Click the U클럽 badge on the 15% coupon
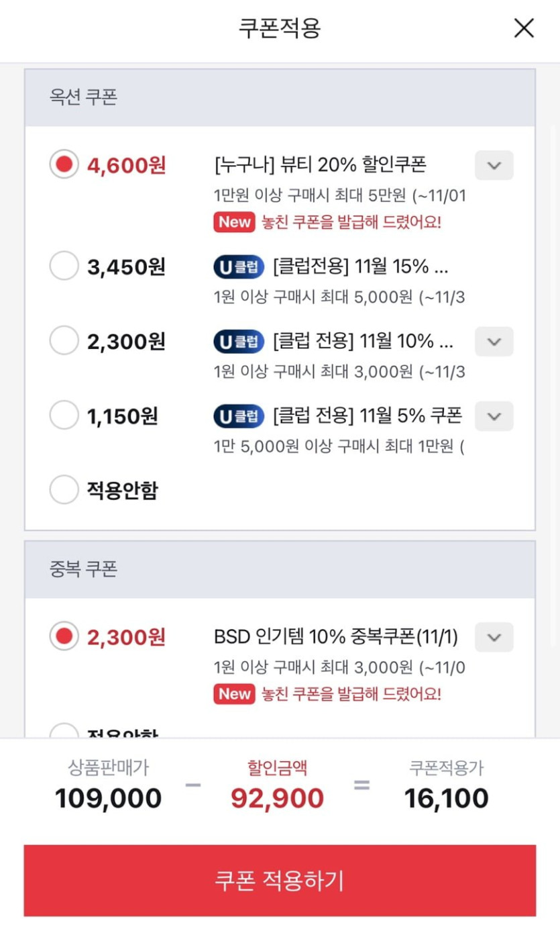 239,267
